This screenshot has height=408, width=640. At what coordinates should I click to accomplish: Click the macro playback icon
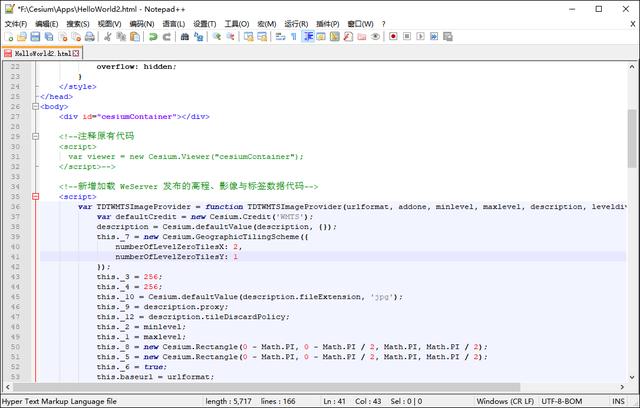(x=420, y=37)
